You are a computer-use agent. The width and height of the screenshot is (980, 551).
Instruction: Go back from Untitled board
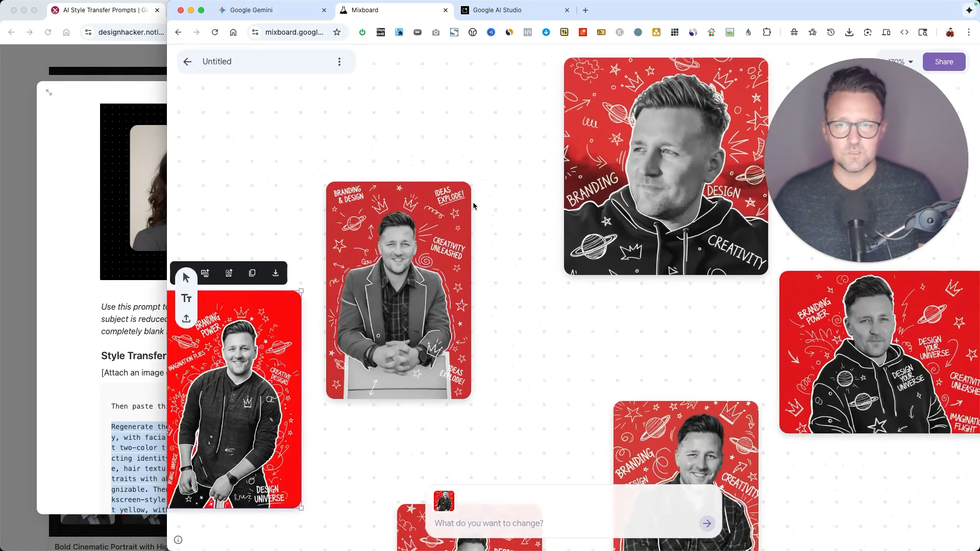pyautogui.click(x=187, y=62)
